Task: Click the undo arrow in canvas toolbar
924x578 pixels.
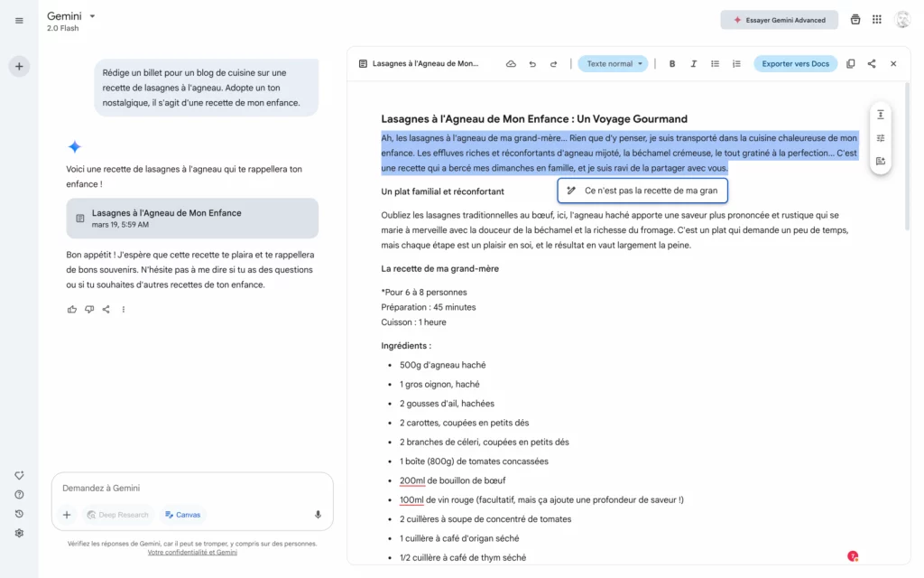Action: click(x=532, y=64)
